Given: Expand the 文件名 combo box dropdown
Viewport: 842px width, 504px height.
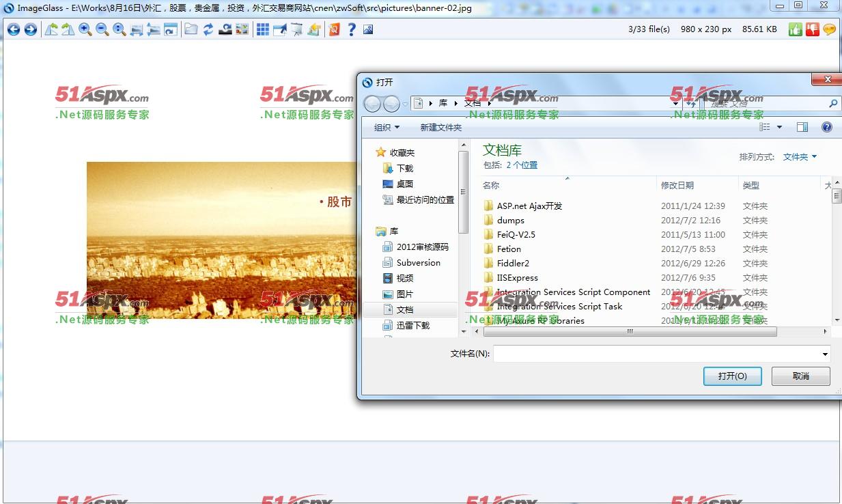Looking at the screenshot, I should (x=825, y=354).
